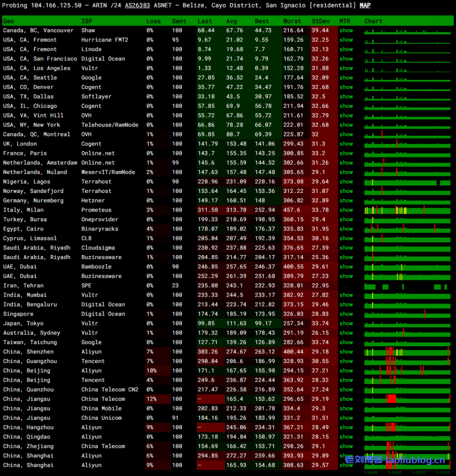Screen dimensions: 456x476
Task: Show MTR for Italy, Milan Prometeus
Action: click(346, 210)
